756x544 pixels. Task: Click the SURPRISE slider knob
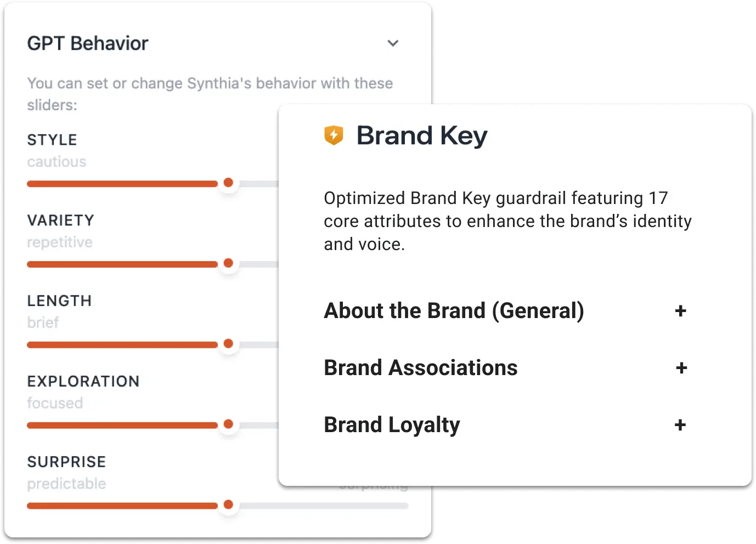(228, 505)
